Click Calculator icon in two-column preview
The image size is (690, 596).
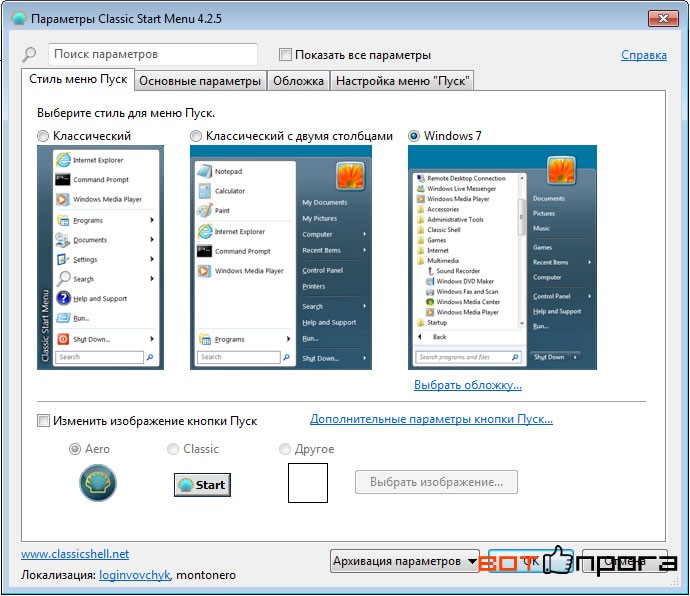pyautogui.click(x=205, y=191)
